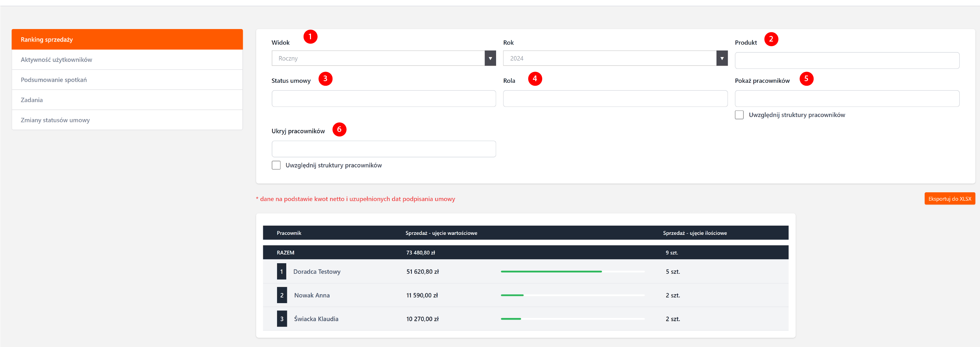Enable structures checkbox under Ukryj pracowników

276,165
